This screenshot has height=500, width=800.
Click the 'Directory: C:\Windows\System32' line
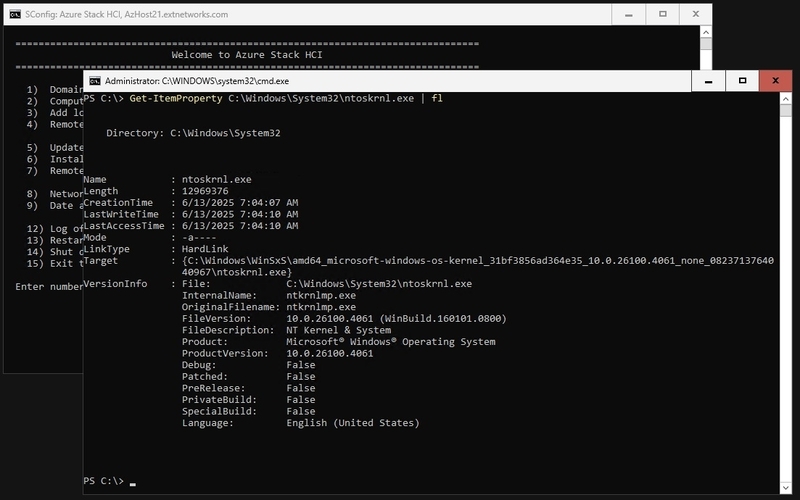193,133
